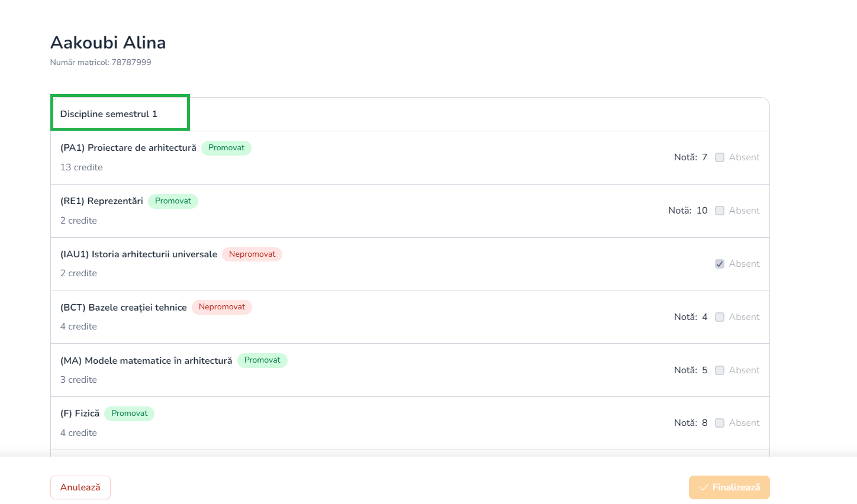The image size is (857, 504).
Task: Click the Anulează button
Action: click(x=80, y=487)
